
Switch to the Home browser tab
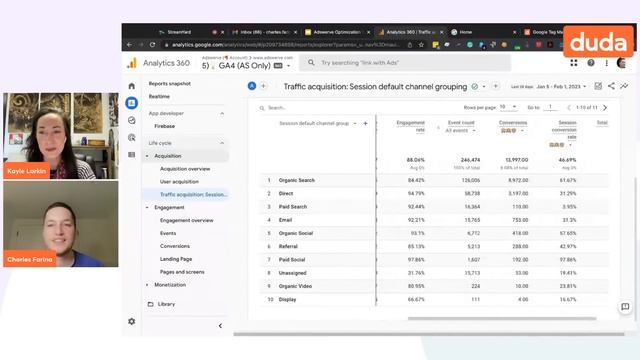pyautogui.click(x=466, y=32)
